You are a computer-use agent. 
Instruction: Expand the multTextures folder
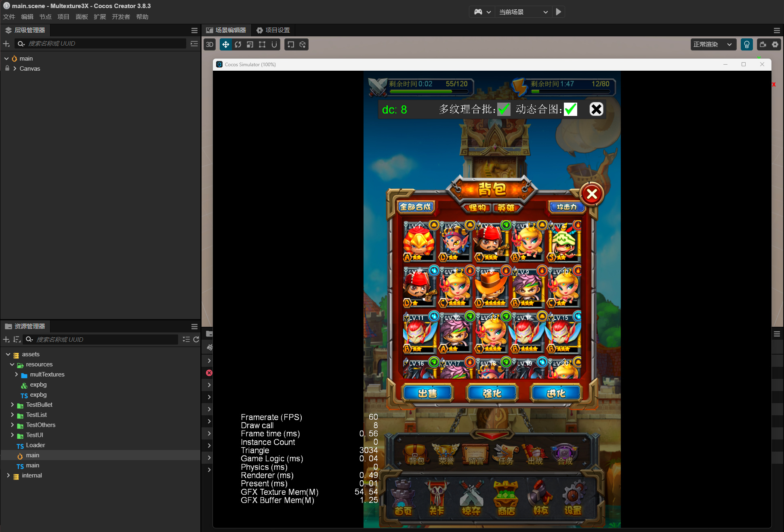tap(17, 374)
